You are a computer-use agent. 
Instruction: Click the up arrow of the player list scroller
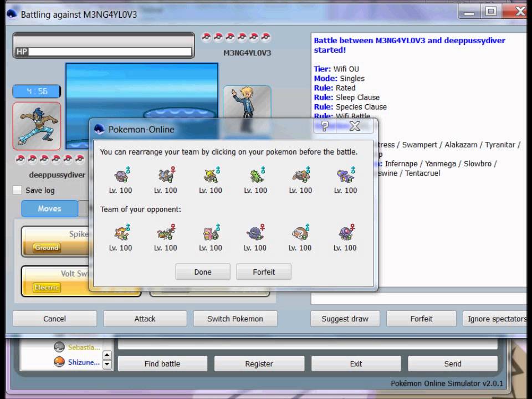point(107,355)
